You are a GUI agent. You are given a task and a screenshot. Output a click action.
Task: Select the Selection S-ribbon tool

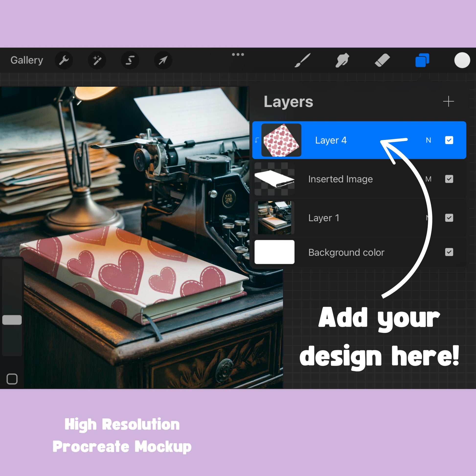click(130, 60)
